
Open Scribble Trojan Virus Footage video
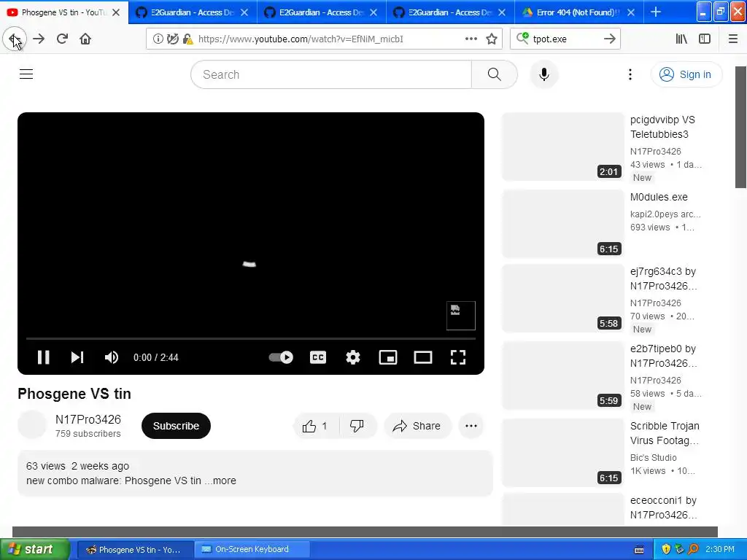tap(664, 433)
